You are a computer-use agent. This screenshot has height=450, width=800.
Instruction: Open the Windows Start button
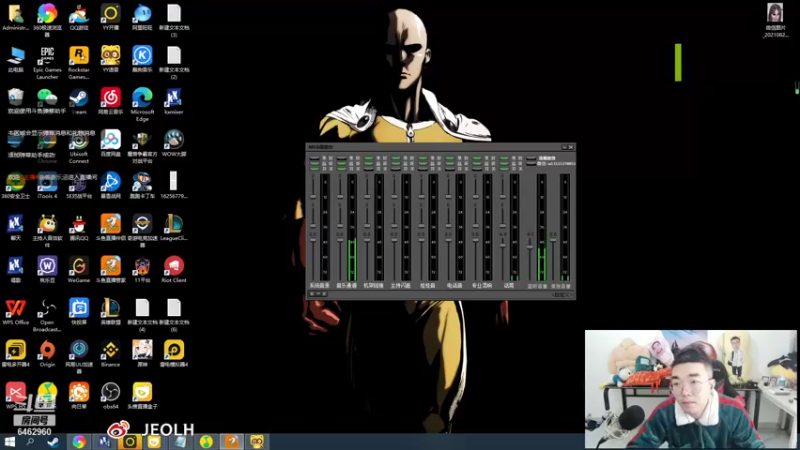coord(9,442)
